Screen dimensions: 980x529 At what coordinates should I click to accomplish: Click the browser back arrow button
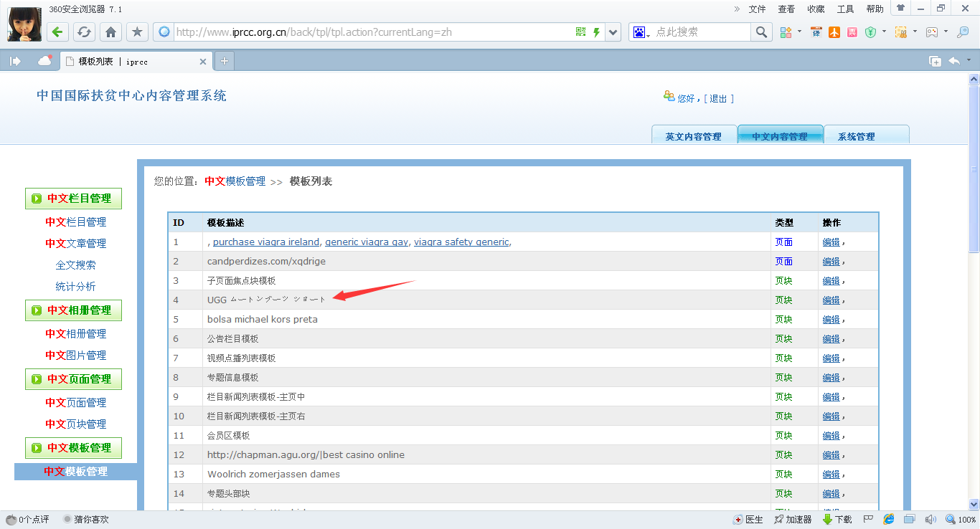point(57,32)
